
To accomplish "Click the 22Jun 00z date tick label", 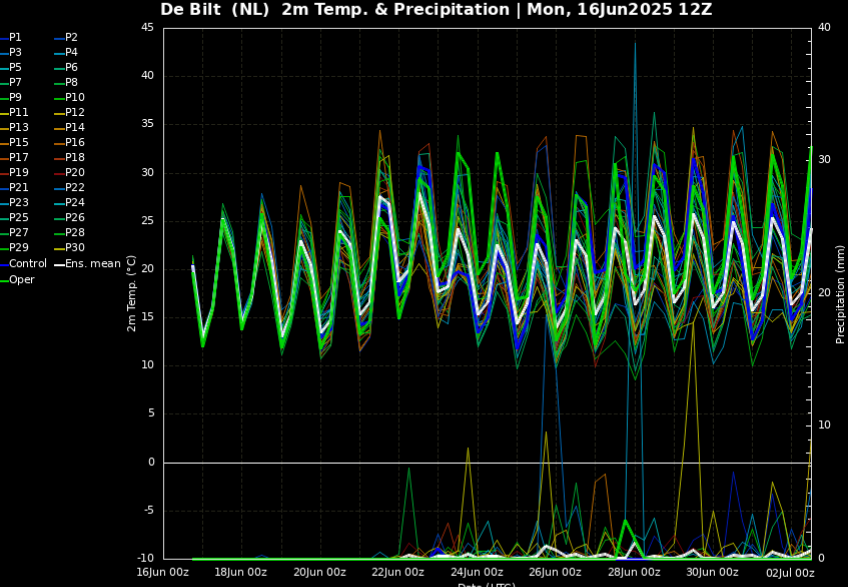I will click(397, 573).
